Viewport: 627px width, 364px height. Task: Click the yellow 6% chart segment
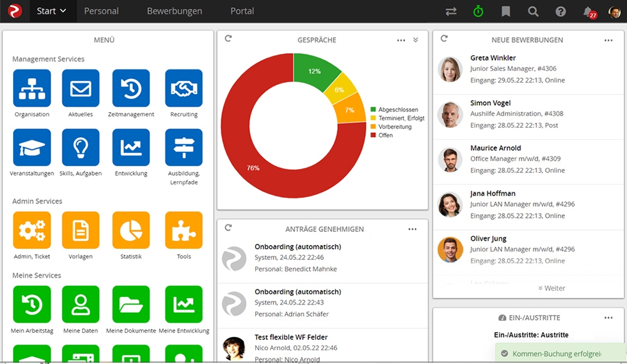(x=340, y=89)
